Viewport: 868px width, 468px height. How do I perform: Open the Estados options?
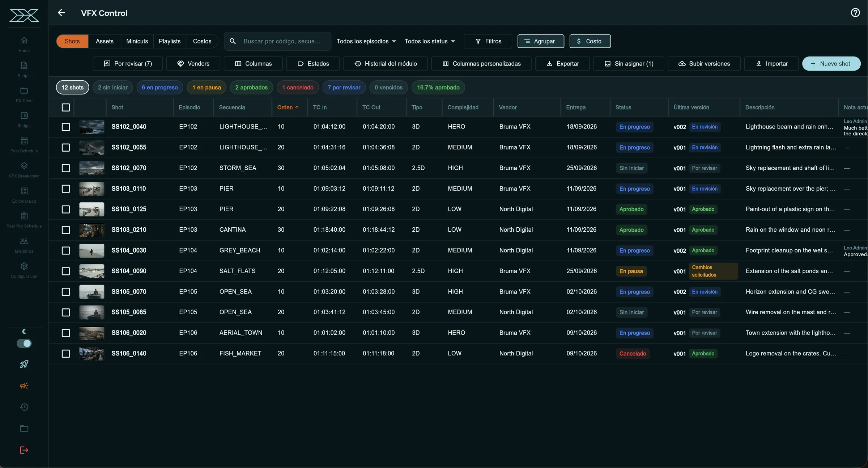313,64
